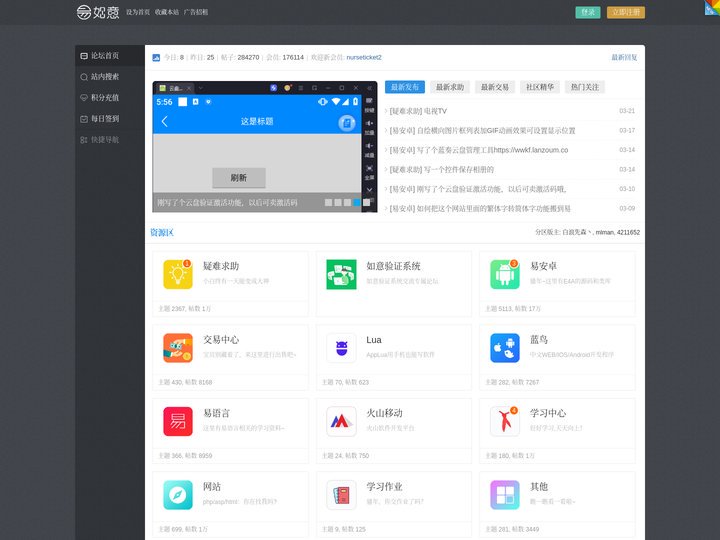Image resolution: width=720 pixels, height=540 pixels.
Task: Click the corner colorful ribbon icon
Action: pyautogui.click(x=712, y=7)
